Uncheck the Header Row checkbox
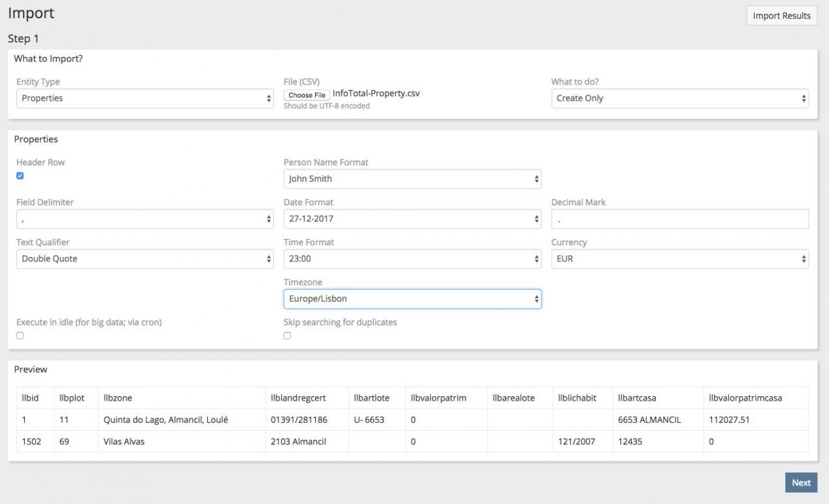The height and width of the screenshot is (504, 829). (x=20, y=176)
